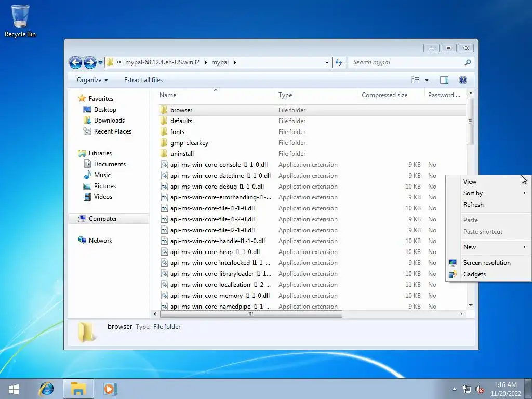Open New submenu in context menu

click(x=488, y=247)
